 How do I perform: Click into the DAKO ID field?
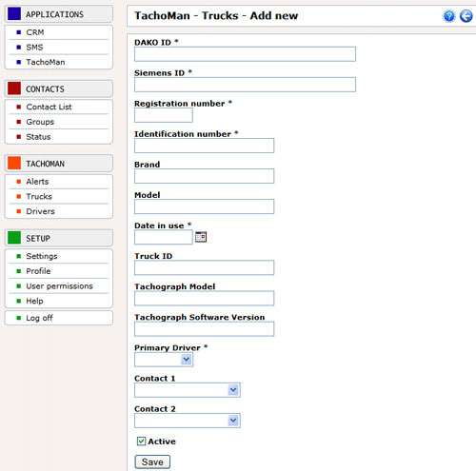tap(245, 54)
